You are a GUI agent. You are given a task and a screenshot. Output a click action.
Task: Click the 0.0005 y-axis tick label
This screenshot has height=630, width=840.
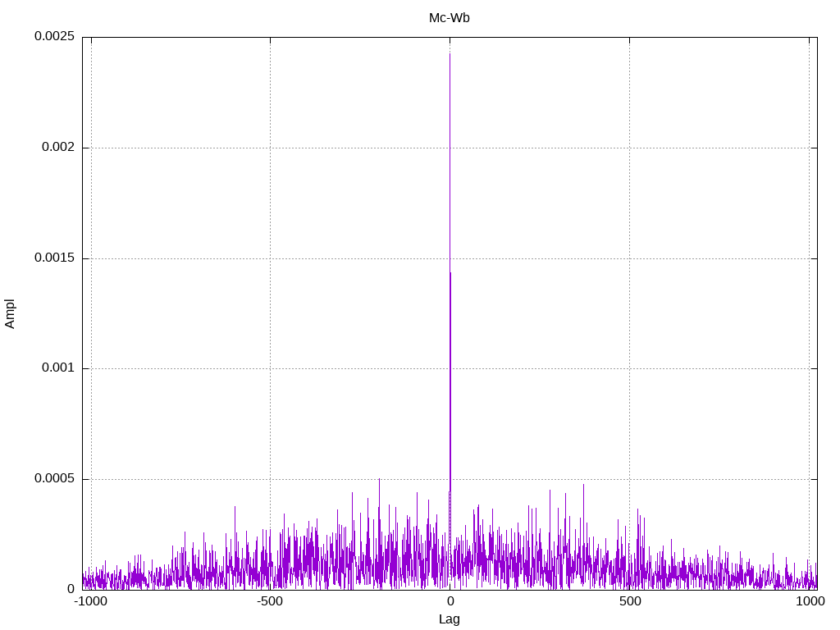(54, 478)
